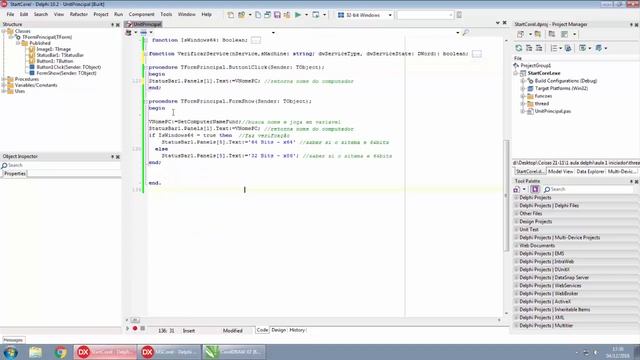Click the Object Inspector search field
640x360 pixels.
pos(60,165)
